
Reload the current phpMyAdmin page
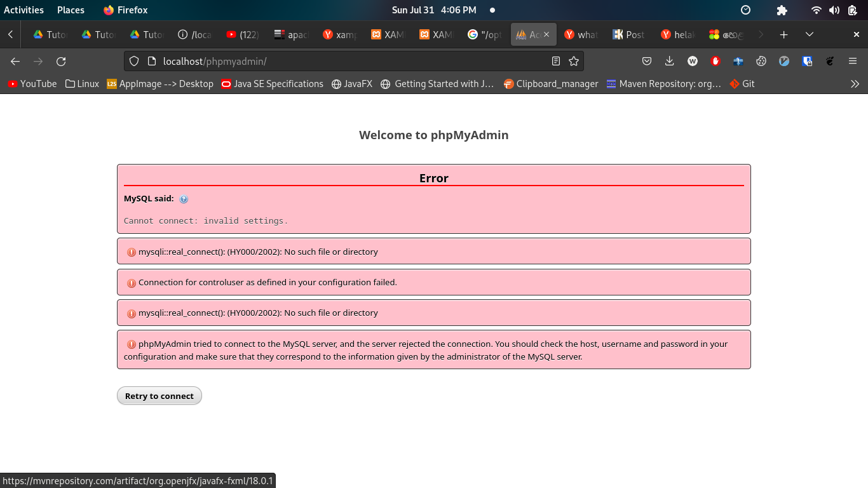click(61, 61)
